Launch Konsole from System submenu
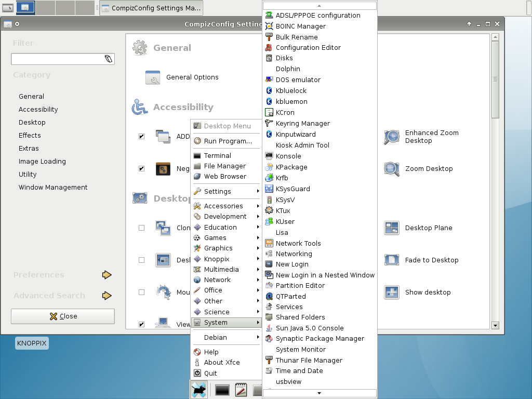 click(x=320, y=156)
